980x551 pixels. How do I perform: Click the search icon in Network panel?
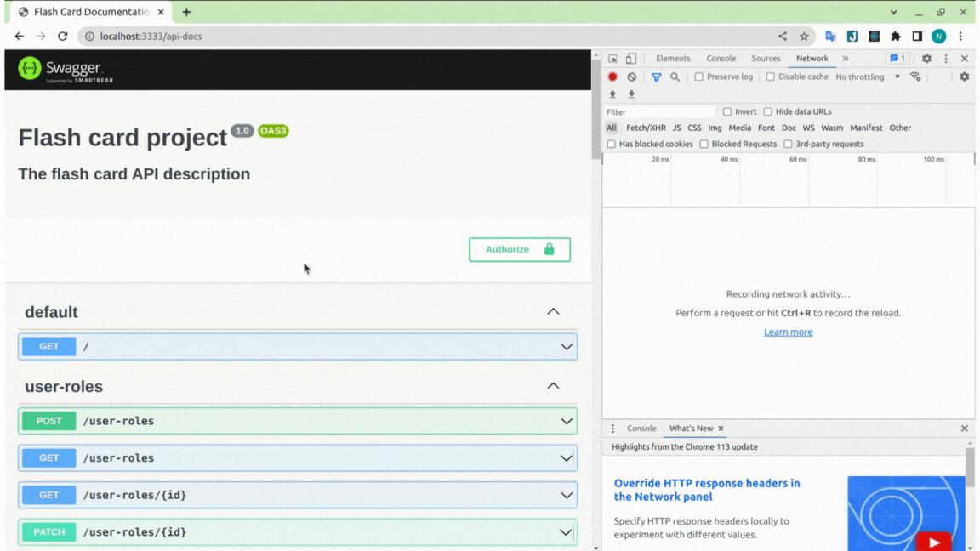tap(673, 76)
